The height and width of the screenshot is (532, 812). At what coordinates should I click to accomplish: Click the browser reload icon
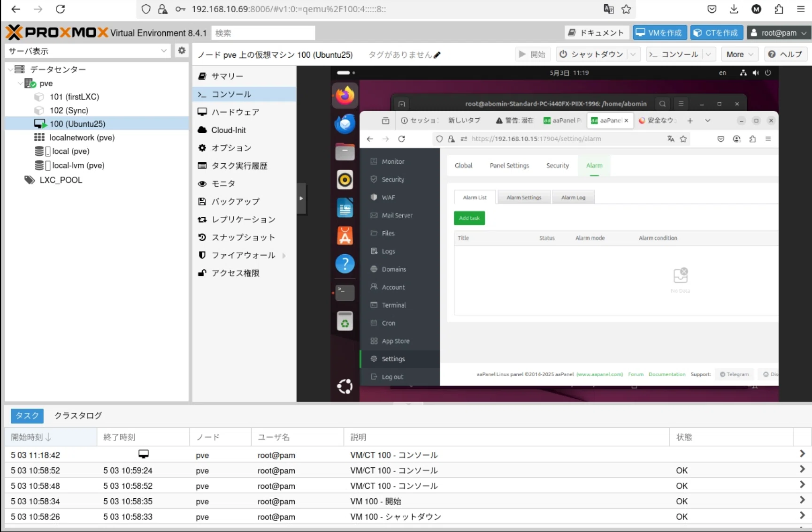click(60, 9)
